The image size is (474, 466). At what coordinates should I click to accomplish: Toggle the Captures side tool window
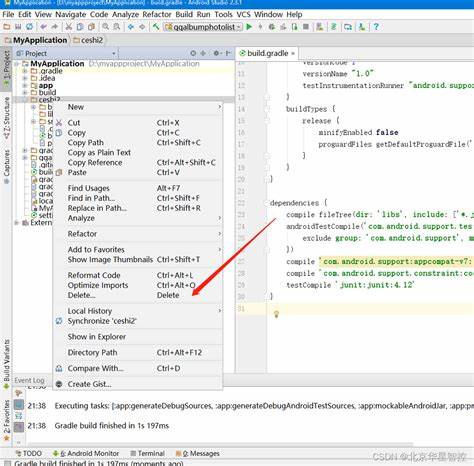6,167
